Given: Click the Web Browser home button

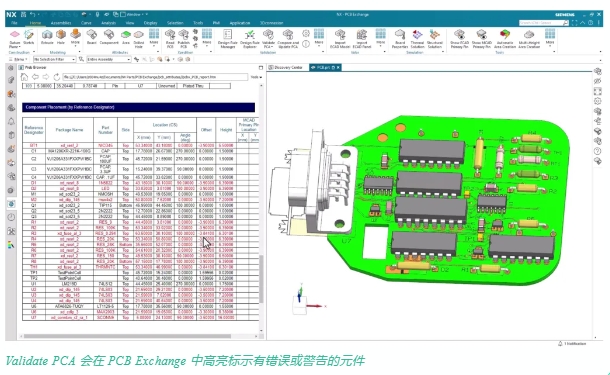Looking at the screenshot, I should (x=24, y=77).
